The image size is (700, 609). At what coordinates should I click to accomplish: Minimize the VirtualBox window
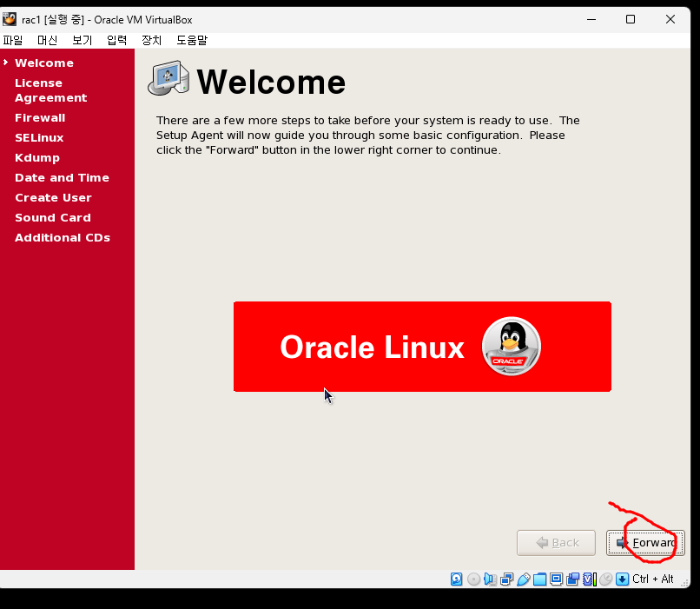(591, 20)
